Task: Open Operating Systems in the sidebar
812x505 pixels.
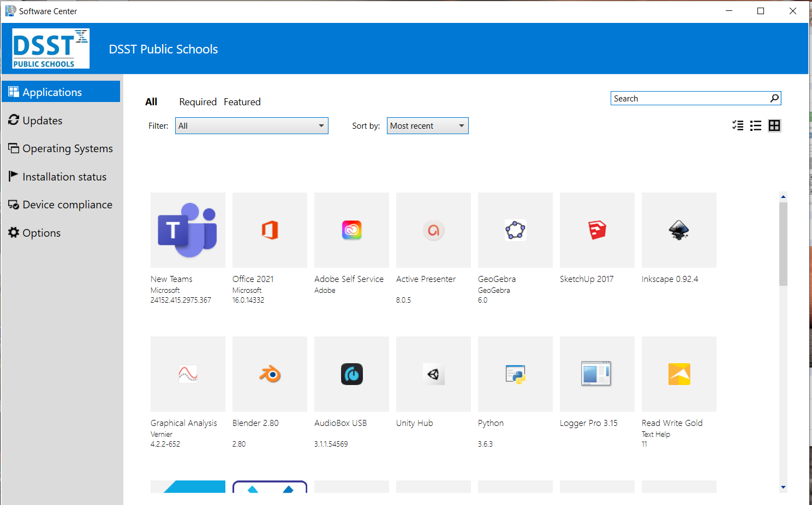Action: pos(61,148)
